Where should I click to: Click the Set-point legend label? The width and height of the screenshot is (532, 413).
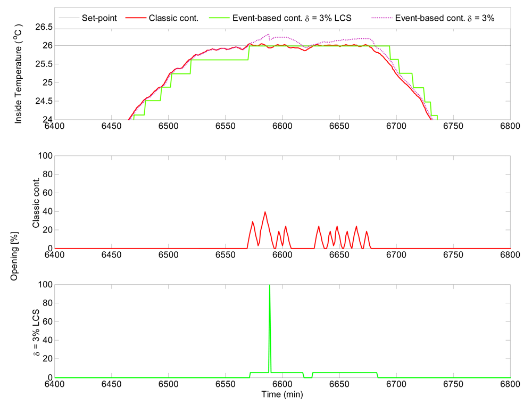(x=99, y=18)
